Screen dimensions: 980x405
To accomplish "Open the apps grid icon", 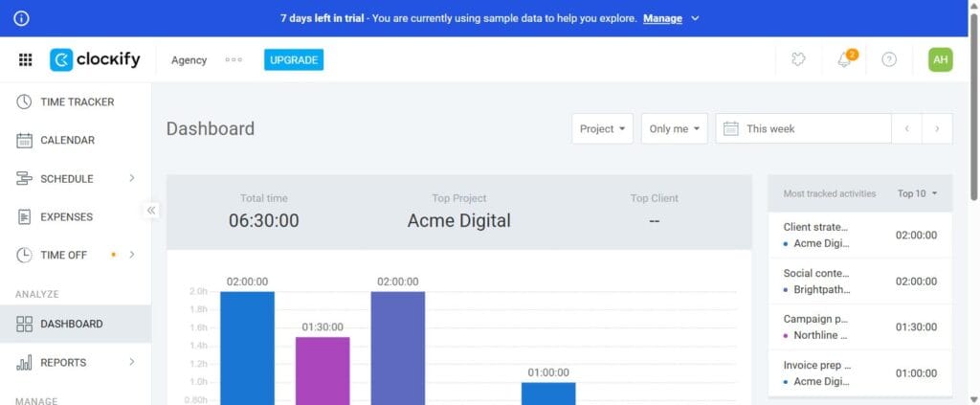I will 25,60.
